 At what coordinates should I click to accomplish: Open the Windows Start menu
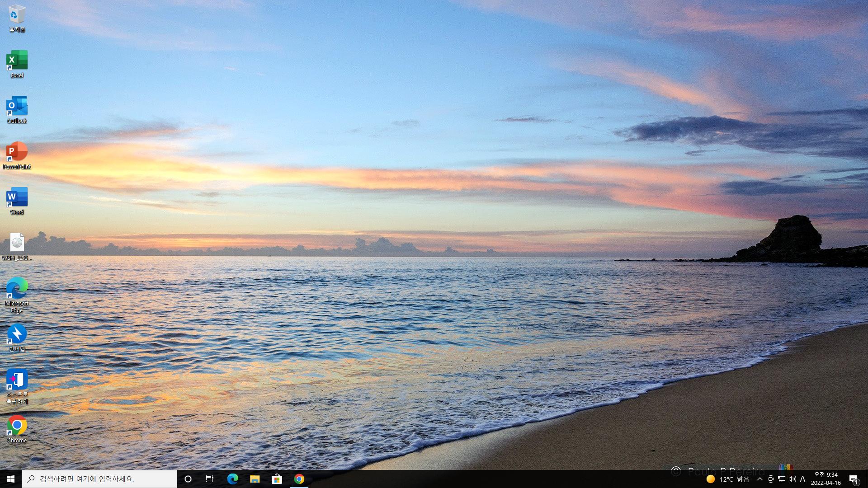coord(11,479)
